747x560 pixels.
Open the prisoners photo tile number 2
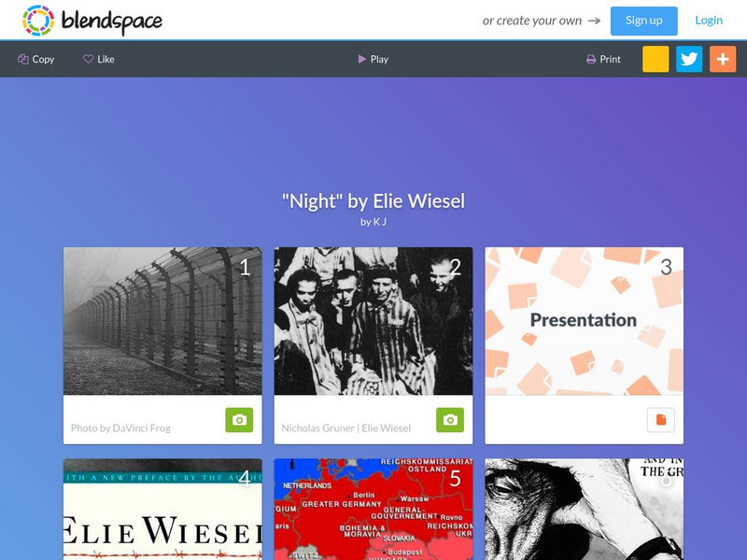pos(373,321)
